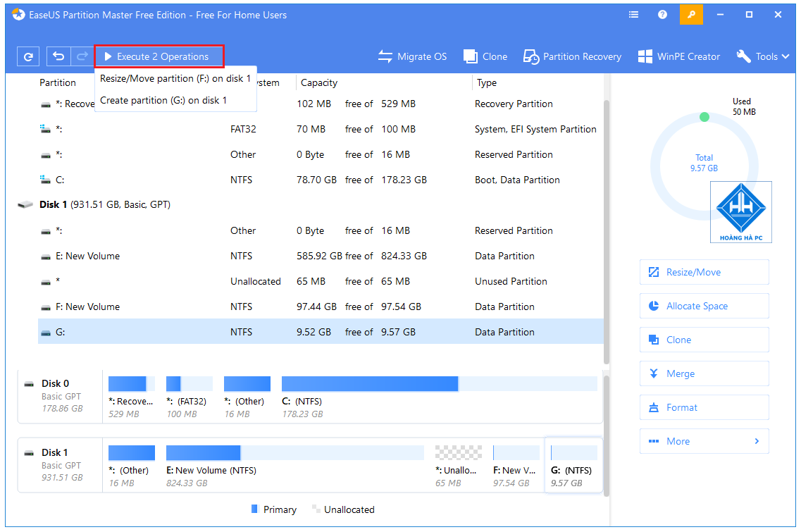Click the orange upgrade key icon
Viewport: 801px width, 532px height.
pos(691,14)
